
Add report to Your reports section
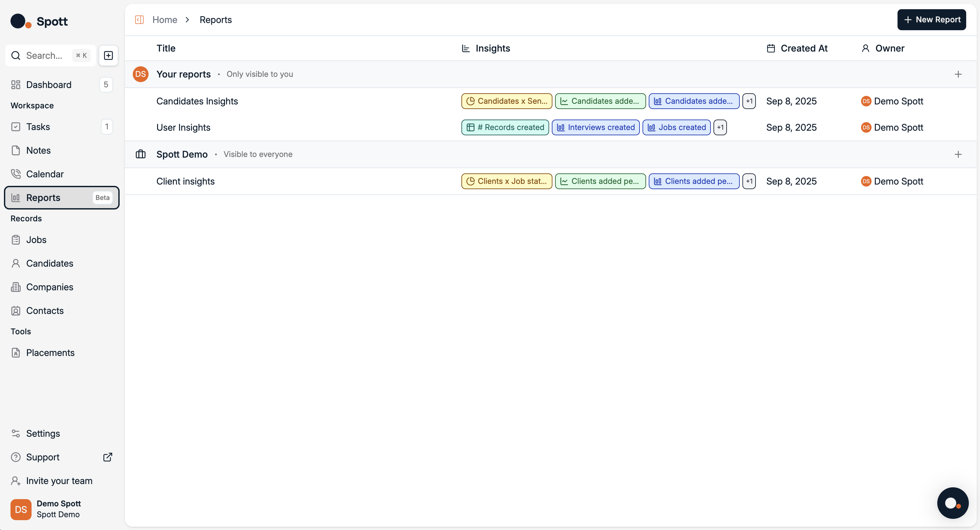pos(958,74)
